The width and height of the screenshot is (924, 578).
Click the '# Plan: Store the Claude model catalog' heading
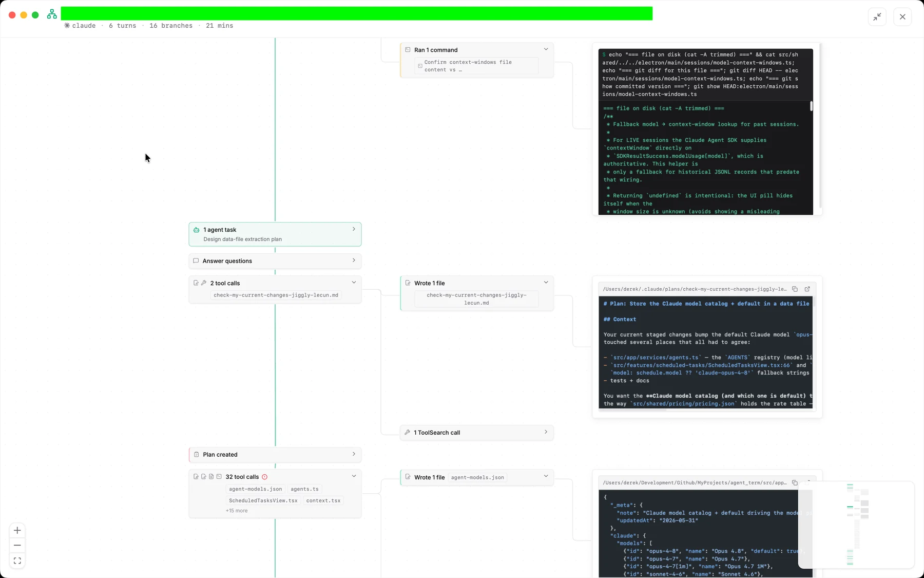(x=706, y=304)
